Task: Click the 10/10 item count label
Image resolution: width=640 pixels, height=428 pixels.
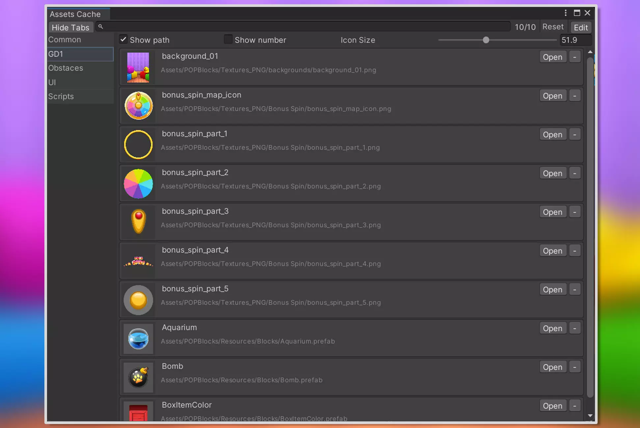Action: click(525, 27)
